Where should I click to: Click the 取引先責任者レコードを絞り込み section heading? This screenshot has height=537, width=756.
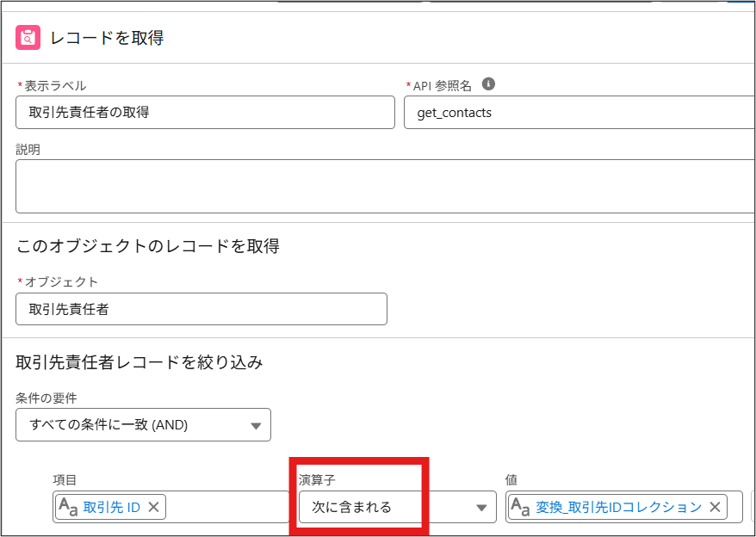pos(139,362)
